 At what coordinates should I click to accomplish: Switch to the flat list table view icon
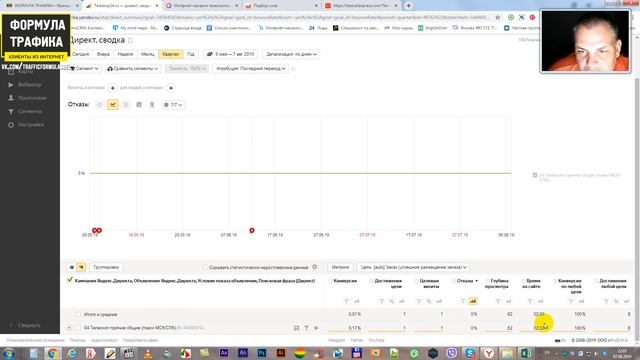point(71,267)
